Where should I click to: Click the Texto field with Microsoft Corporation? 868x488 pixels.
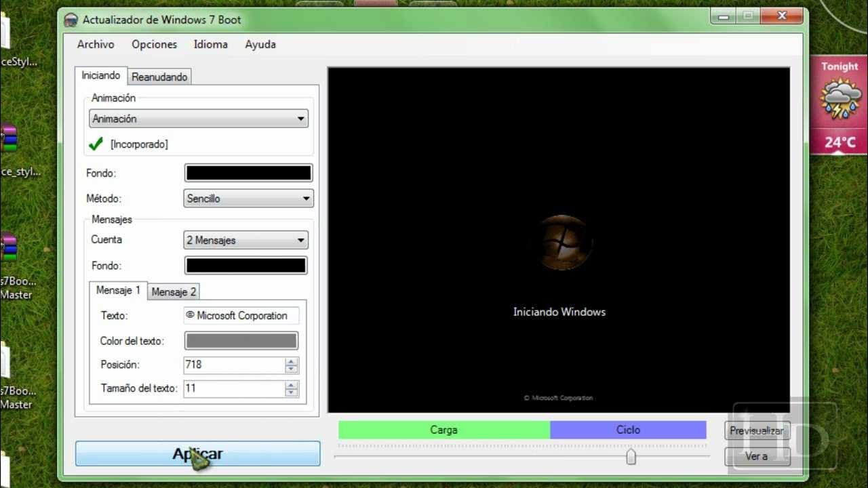point(241,315)
